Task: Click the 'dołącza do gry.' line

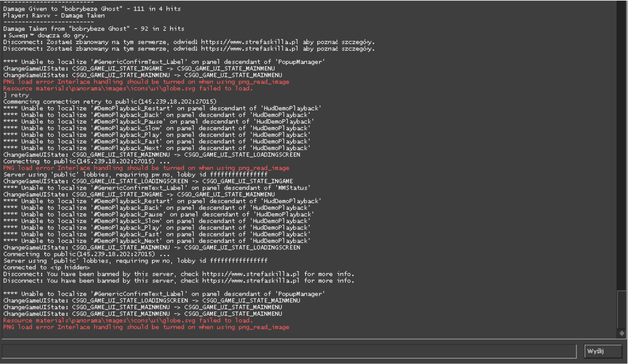Action: pyautogui.click(x=46, y=35)
